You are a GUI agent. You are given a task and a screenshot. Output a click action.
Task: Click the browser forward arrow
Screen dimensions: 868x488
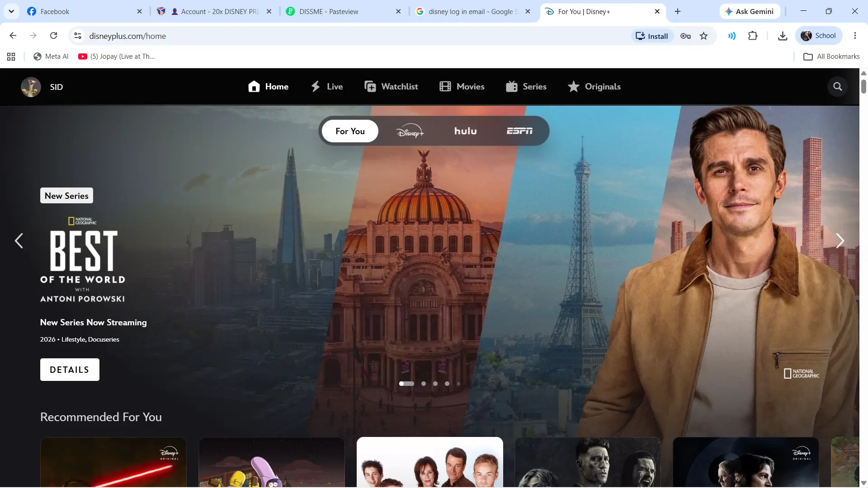click(x=33, y=36)
